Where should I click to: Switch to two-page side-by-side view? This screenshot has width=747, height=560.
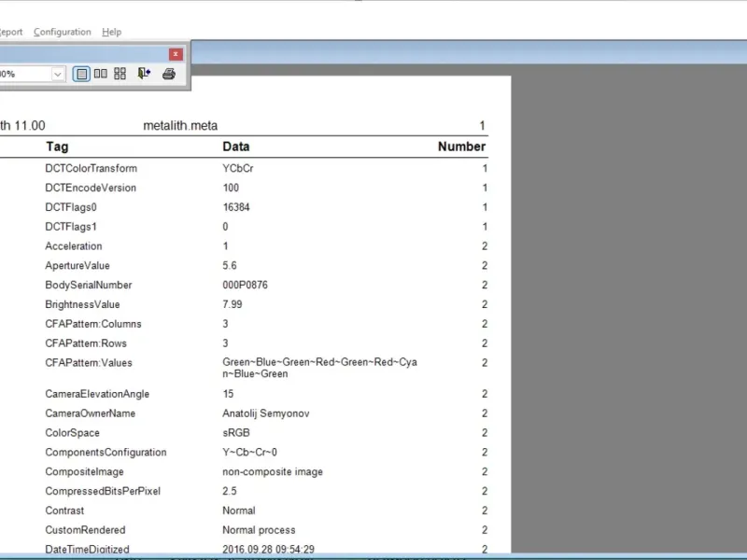(x=101, y=74)
